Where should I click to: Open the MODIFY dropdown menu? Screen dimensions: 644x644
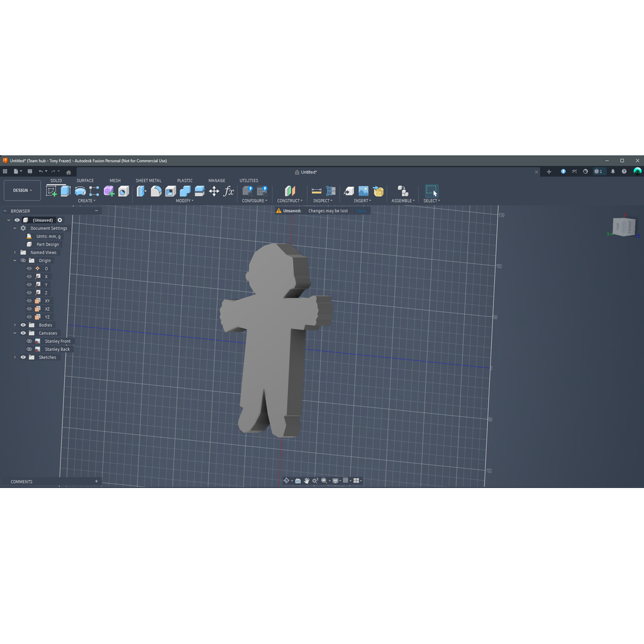click(x=184, y=201)
